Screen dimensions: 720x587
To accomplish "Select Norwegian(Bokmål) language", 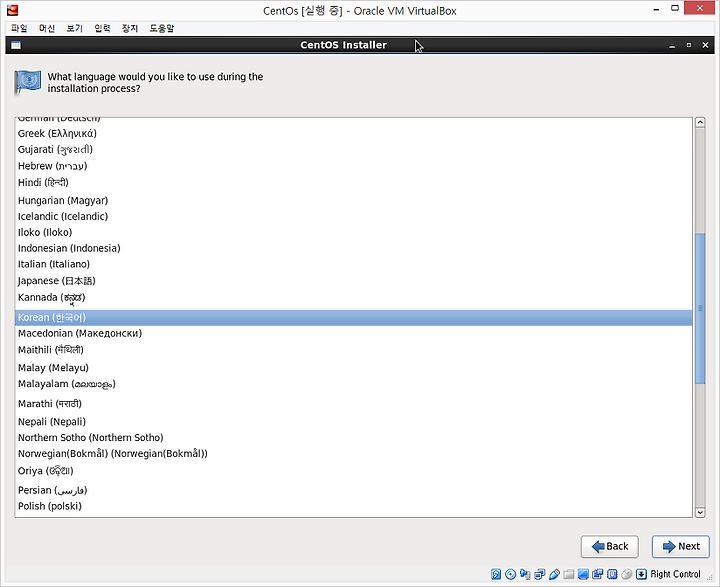I will click(354, 454).
